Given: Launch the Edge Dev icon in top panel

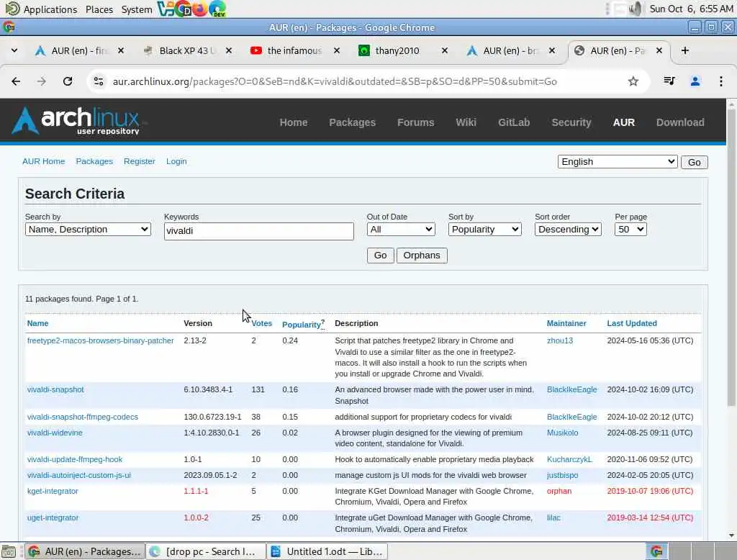Looking at the screenshot, I should [217, 9].
